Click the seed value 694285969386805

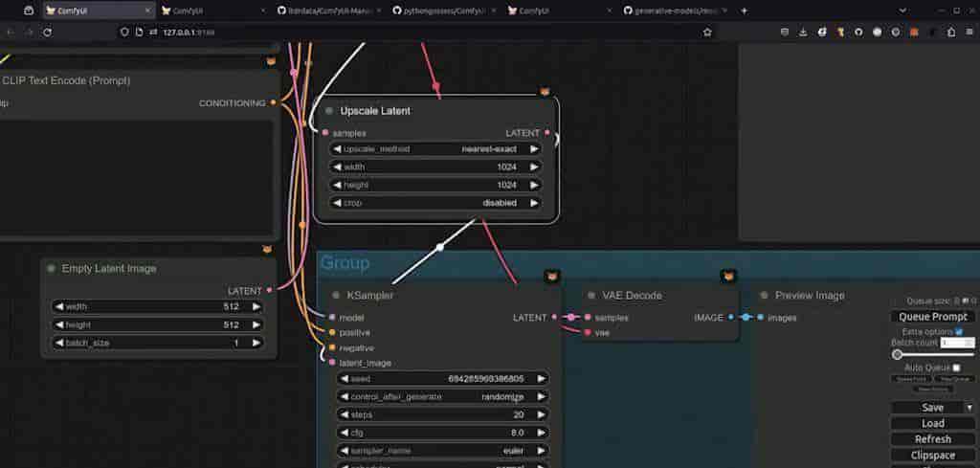[x=485, y=379]
